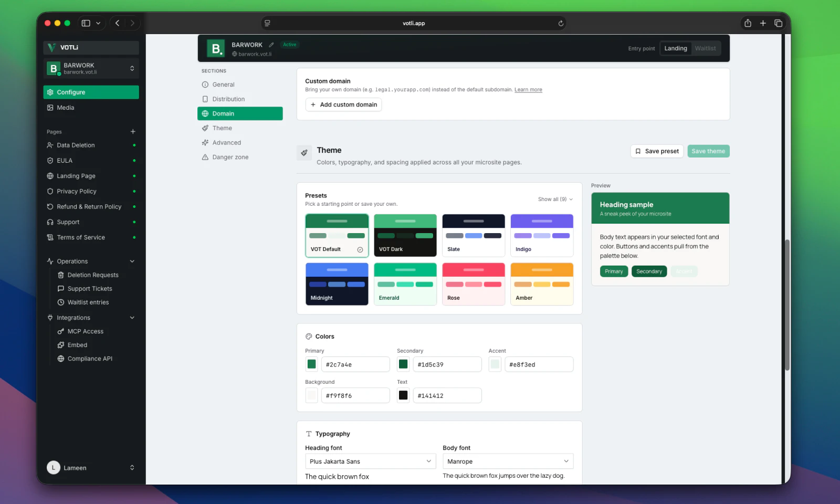The width and height of the screenshot is (840, 504).
Task: Select the VOT Default preset
Action: (337, 235)
